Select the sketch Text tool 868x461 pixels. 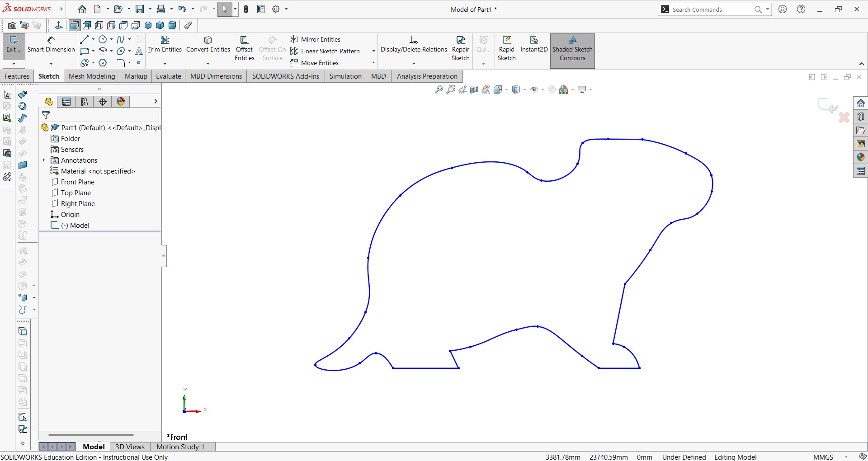pos(139,51)
